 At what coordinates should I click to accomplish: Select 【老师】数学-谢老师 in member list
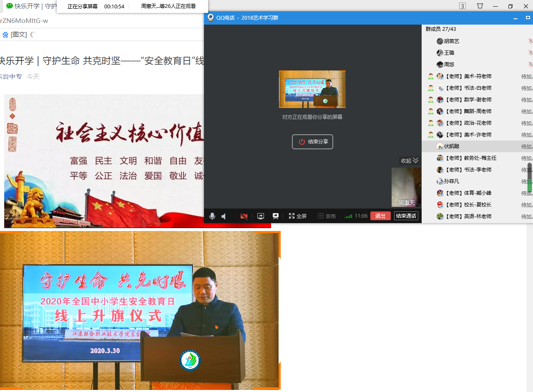pos(477,100)
